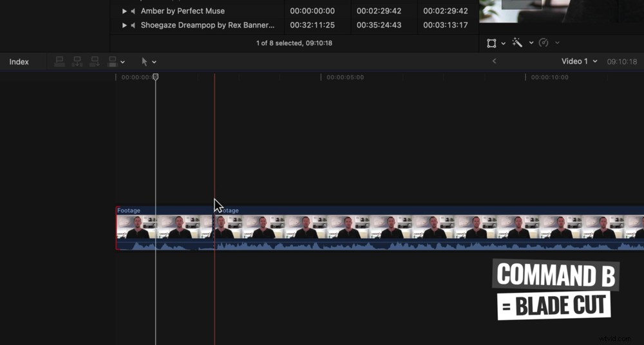Image resolution: width=644 pixels, height=345 pixels.
Task: Select the arrow Select tool icon
Action: [x=144, y=62]
